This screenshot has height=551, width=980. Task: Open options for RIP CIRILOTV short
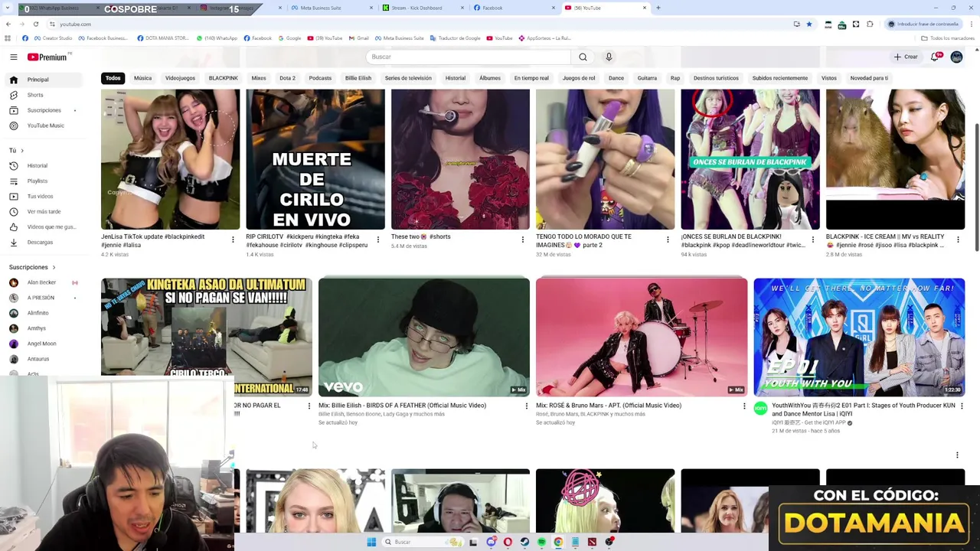(377, 240)
